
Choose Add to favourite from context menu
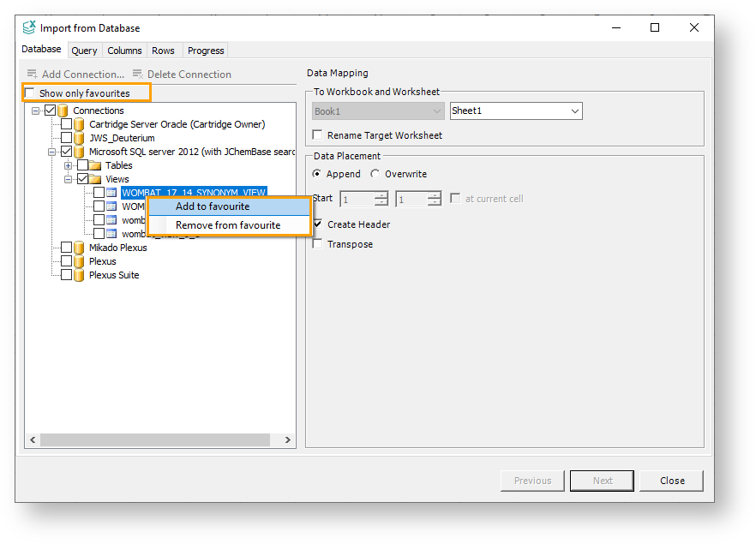pos(213,206)
